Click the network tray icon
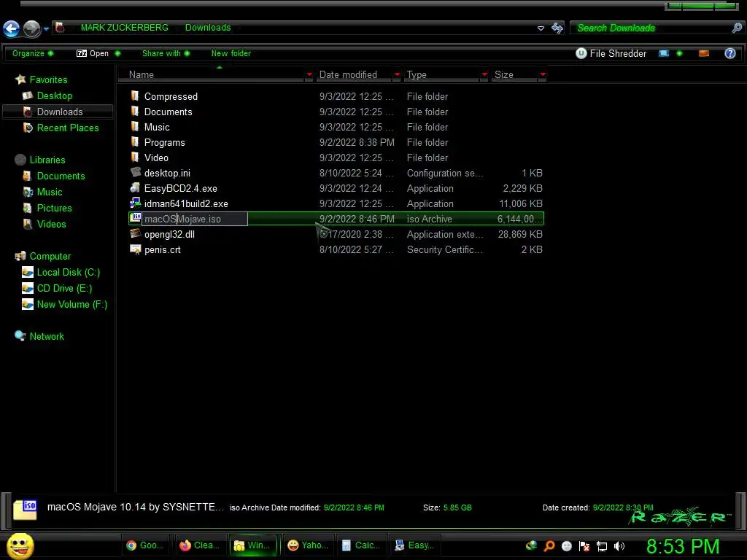747x560 pixels. click(x=602, y=546)
